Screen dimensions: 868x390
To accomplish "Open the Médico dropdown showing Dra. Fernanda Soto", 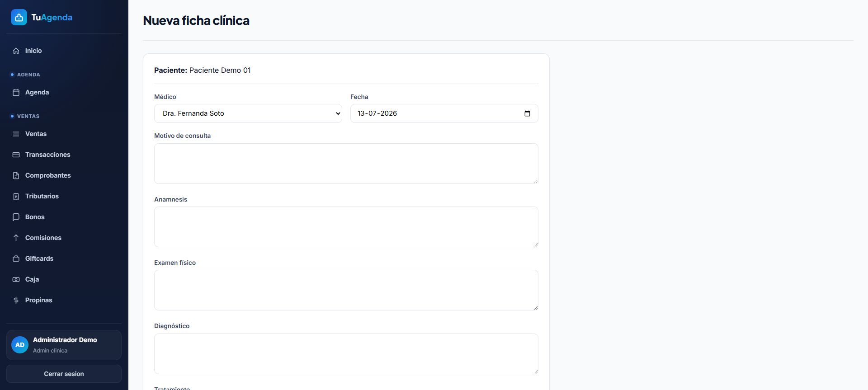I will click(x=248, y=113).
